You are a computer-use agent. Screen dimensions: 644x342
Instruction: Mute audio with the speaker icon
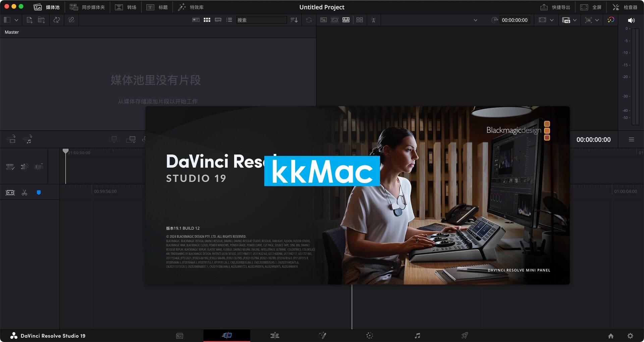point(631,20)
